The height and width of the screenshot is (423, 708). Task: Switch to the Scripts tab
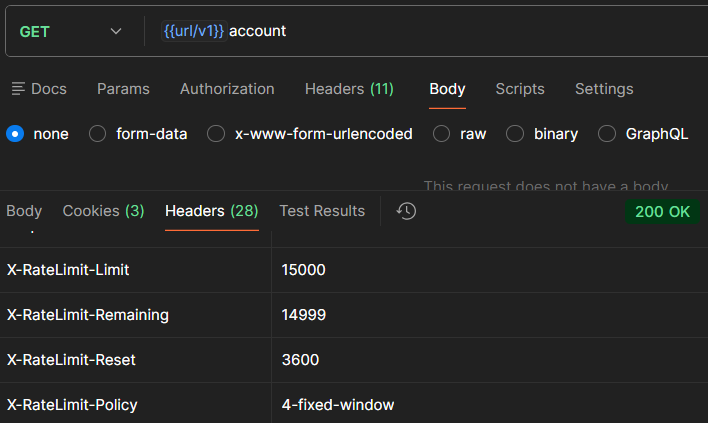coord(520,89)
